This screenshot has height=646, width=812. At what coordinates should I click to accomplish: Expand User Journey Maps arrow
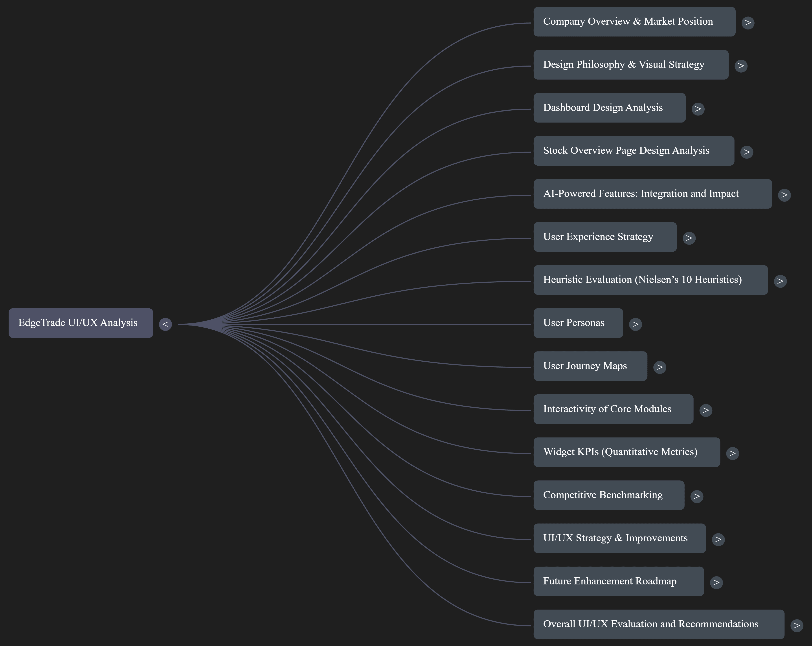(660, 367)
